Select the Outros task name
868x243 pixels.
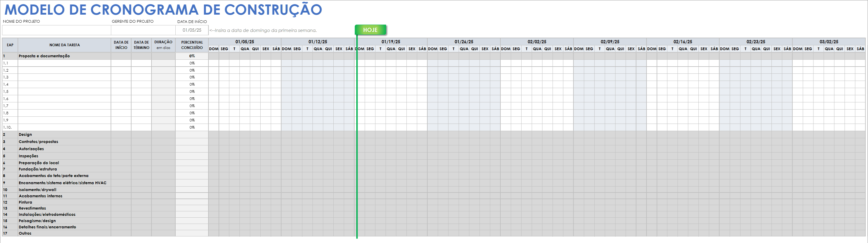tap(25, 233)
